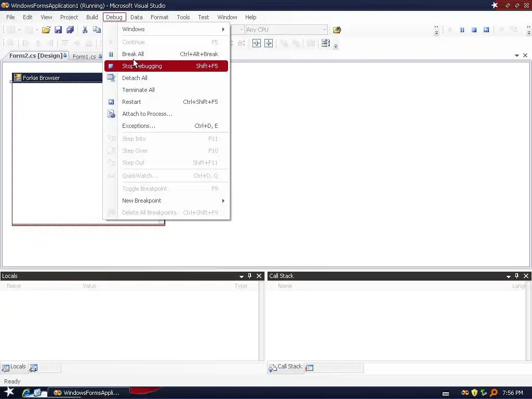Open the layout toolbar options dropdown

[336, 46]
